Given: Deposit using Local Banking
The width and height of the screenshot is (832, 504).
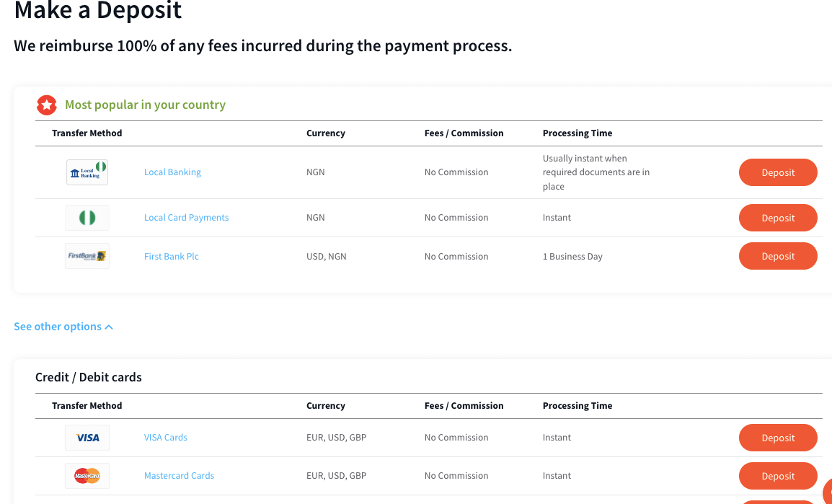Looking at the screenshot, I should [778, 172].
